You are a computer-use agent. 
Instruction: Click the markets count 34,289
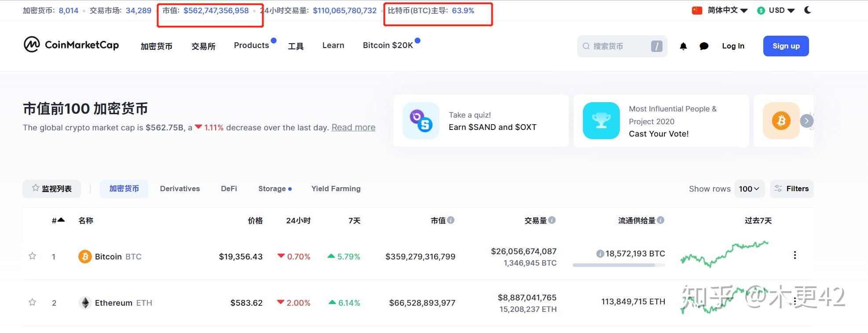click(x=139, y=11)
